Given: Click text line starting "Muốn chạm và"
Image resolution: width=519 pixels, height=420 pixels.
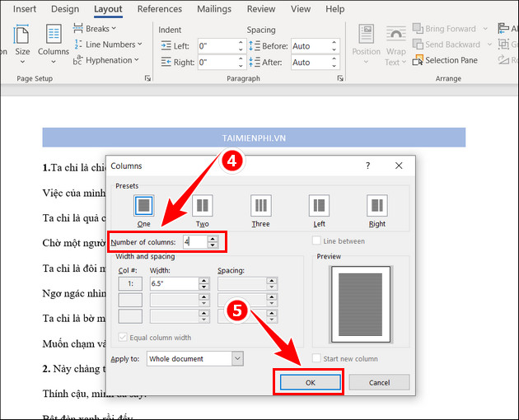Looking at the screenshot, I should 74,344.
